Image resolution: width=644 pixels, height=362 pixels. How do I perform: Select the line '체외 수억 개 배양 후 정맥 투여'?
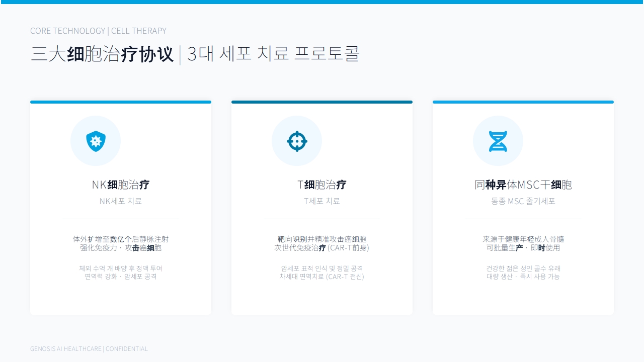click(x=121, y=268)
